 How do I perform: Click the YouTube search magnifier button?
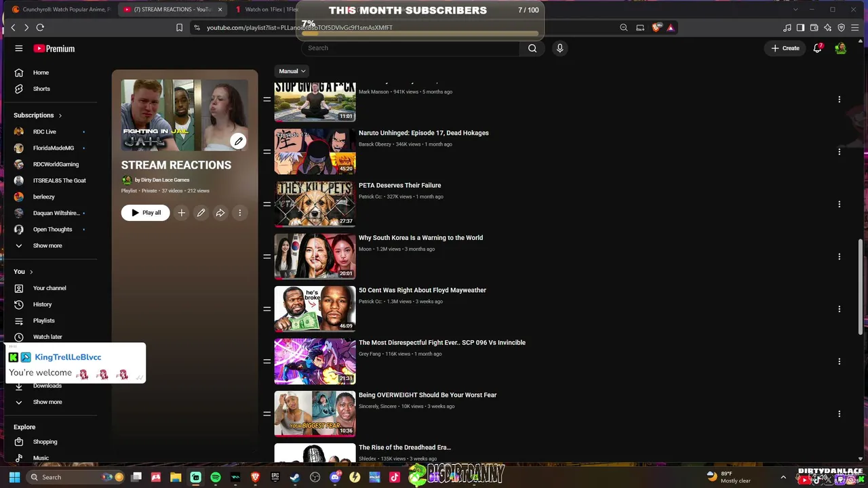tap(532, 48)
